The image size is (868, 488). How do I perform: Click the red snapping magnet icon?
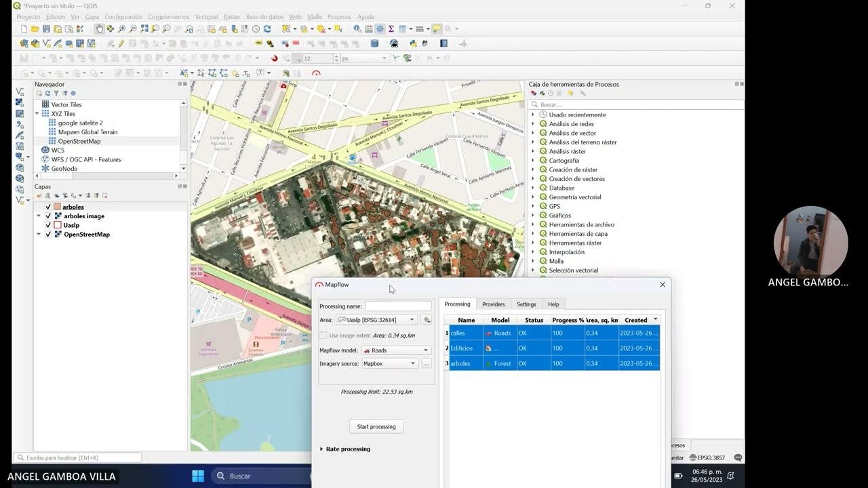[x=275, y=58]
